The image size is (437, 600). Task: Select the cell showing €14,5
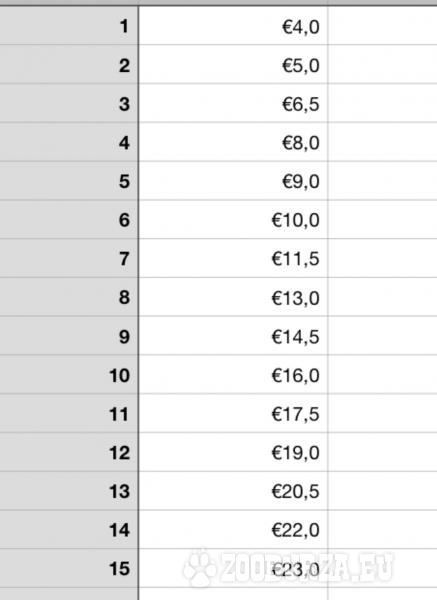tap(233, 336)
